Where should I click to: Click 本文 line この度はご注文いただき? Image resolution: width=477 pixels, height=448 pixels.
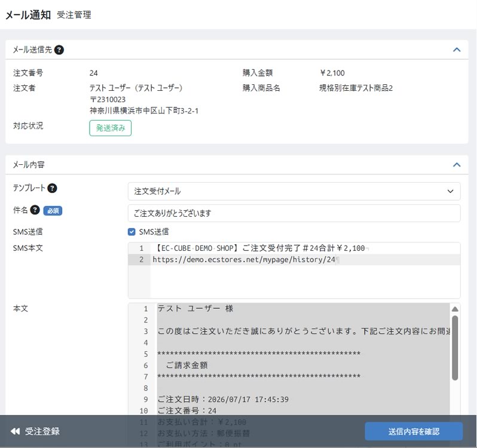point(304,332)
